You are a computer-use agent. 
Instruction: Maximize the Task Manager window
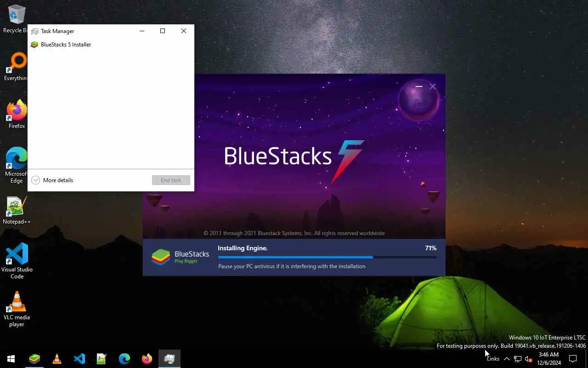[163, 31]
